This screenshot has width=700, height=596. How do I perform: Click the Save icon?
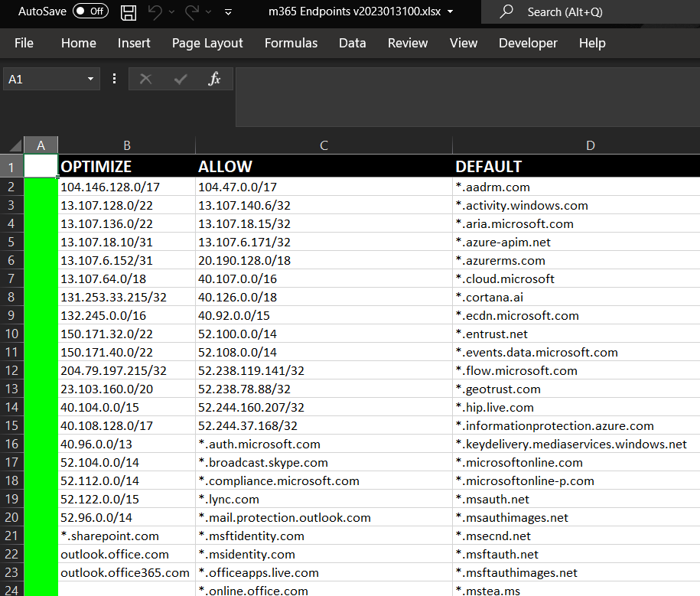coord(128,12)
